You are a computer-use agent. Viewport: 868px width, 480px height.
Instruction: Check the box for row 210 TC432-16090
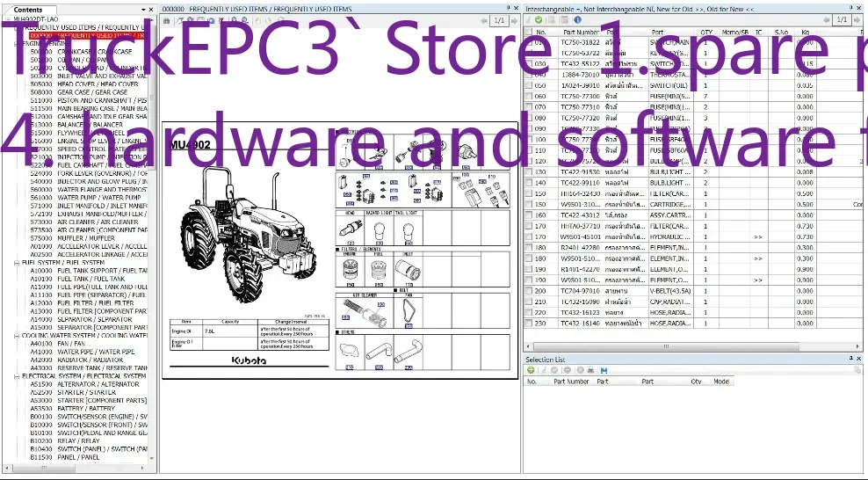click(x=529, y=302)
